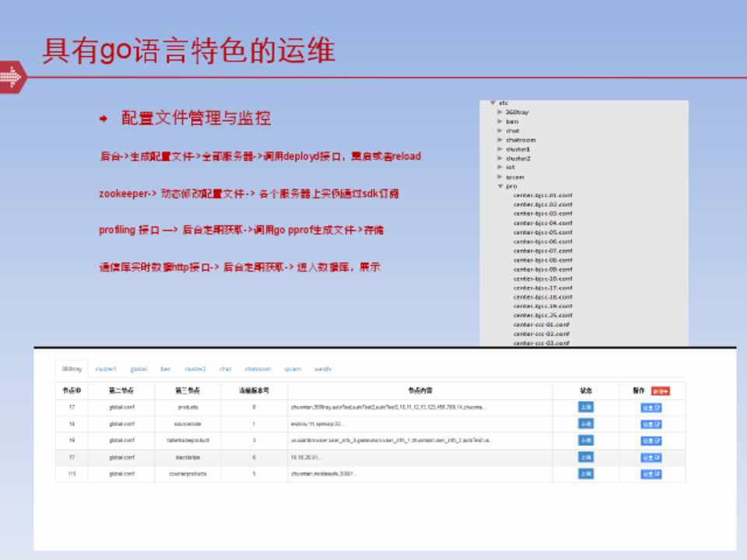747x560 pixels.
Task: Expand the chatroom folder in tree
Action: pos(500,140)
